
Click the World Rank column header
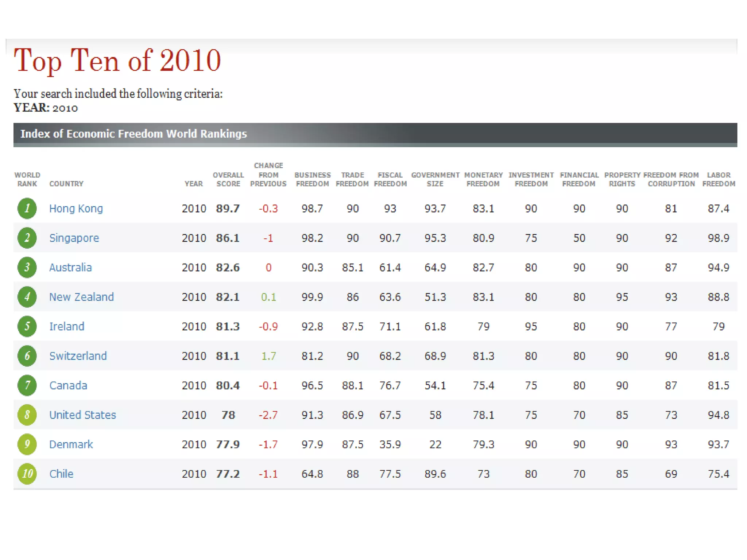pyautogui.click(x=27, y=179)
